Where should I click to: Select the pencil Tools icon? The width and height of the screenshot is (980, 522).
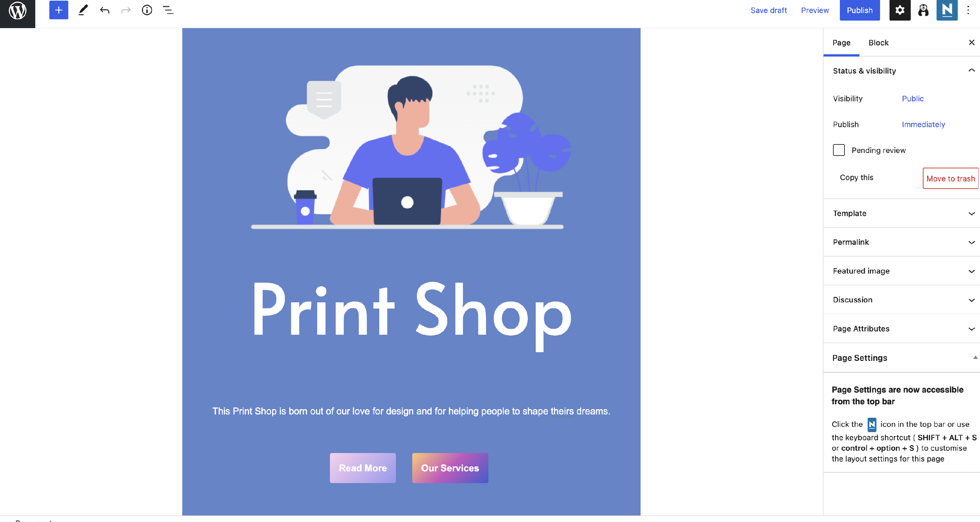[x=83, y=10]
